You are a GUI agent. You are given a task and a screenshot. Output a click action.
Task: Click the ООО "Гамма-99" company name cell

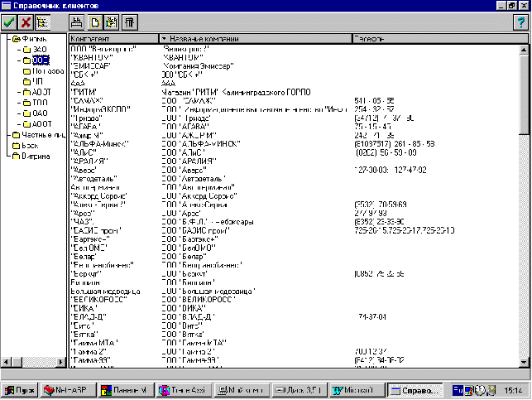190,360
